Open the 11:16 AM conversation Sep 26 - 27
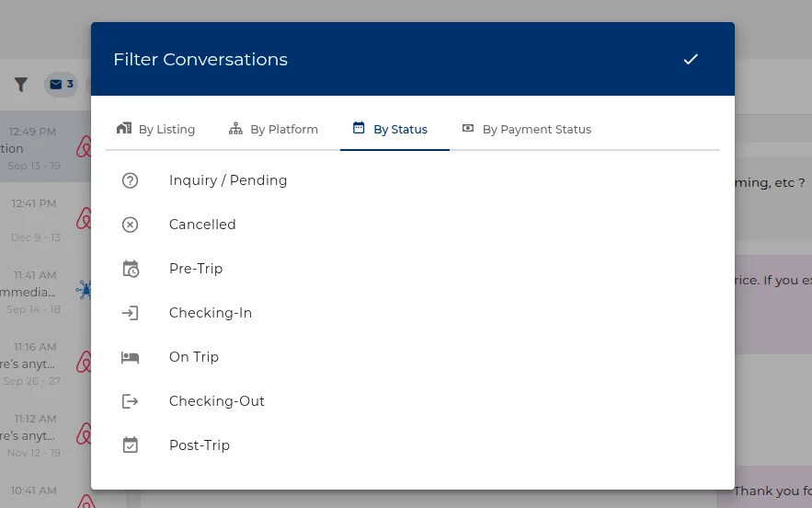This screenshot has width=812, height=508. 46,364
